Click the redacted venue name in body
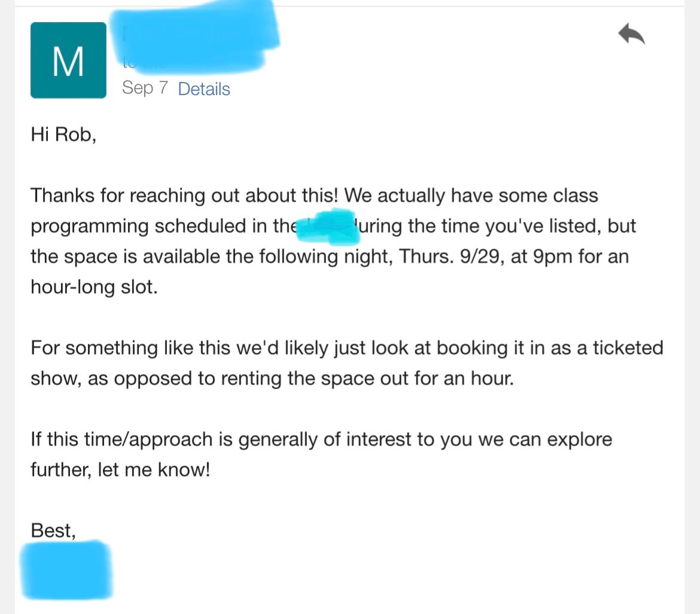Viewport: 700px width, 614px height. pyautogui.click(x=328, y=227)
